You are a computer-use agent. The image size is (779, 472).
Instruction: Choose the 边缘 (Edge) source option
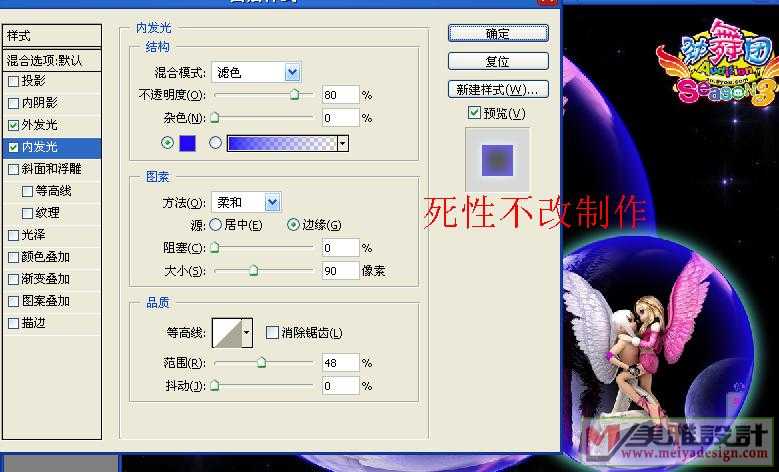click(x=293, y=225)
